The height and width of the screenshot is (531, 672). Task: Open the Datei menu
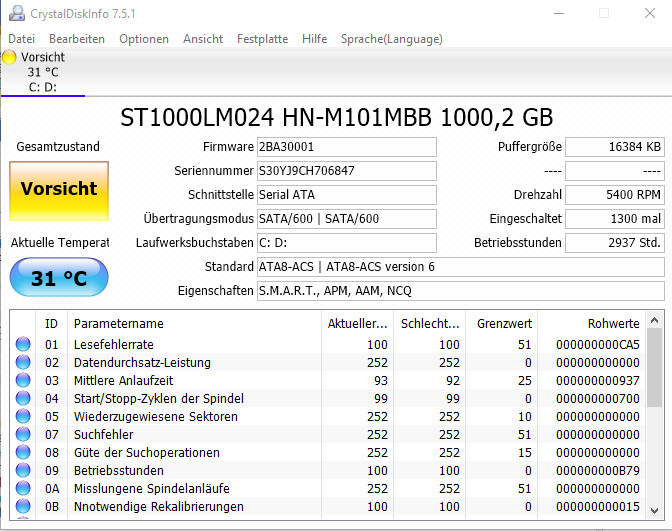tap(21, 39)
